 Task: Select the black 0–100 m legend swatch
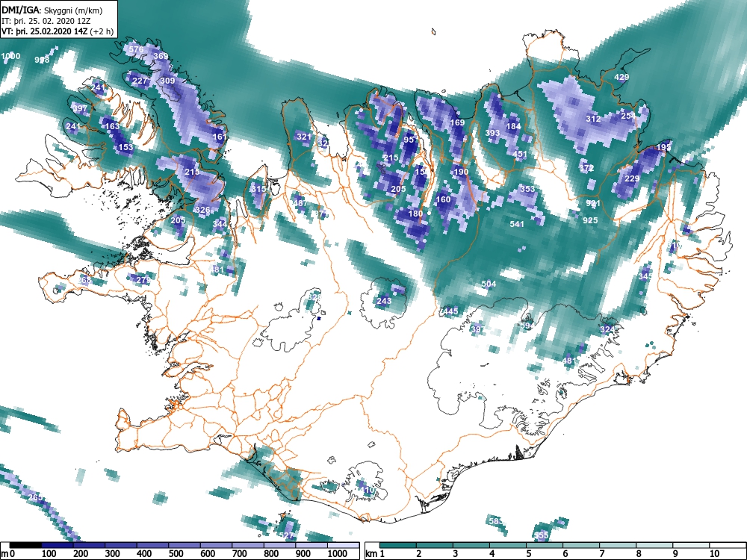[x=25, y=545]
